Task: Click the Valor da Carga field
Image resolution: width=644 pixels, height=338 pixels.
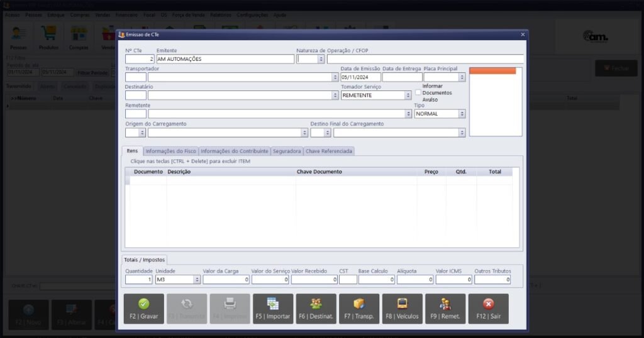Action: coord(225,280)
